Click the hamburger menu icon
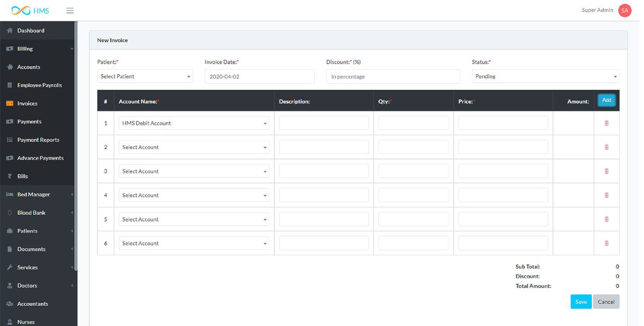 coord(70,11)
